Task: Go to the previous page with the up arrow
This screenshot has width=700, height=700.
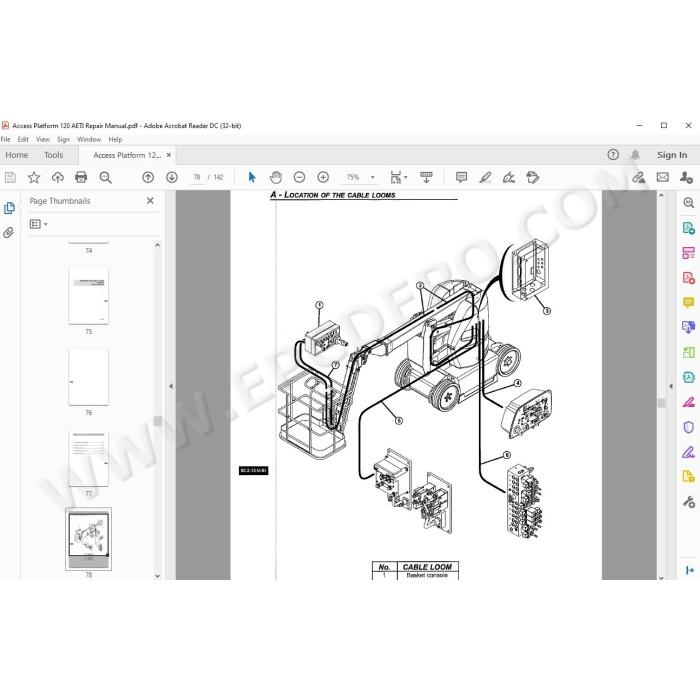Action: click(x=148, y=177)
